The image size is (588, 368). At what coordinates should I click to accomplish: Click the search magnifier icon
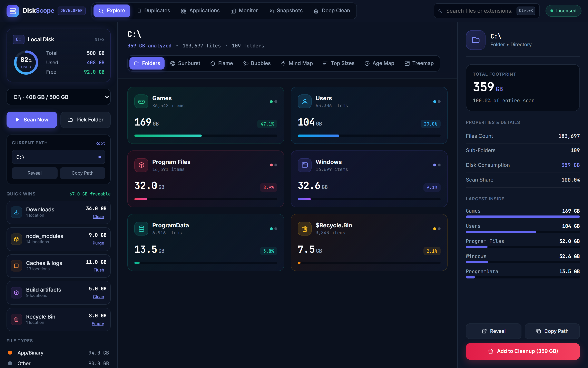click(440, 11)
